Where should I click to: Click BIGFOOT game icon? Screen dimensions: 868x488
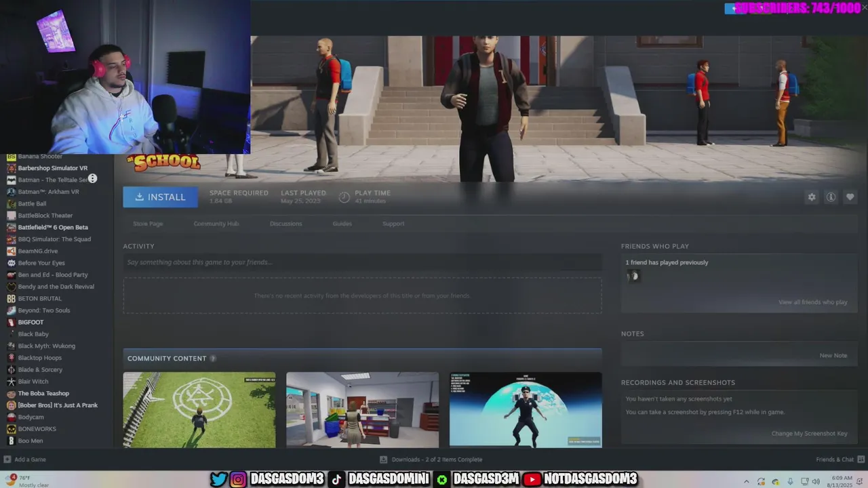coord(11,323)
